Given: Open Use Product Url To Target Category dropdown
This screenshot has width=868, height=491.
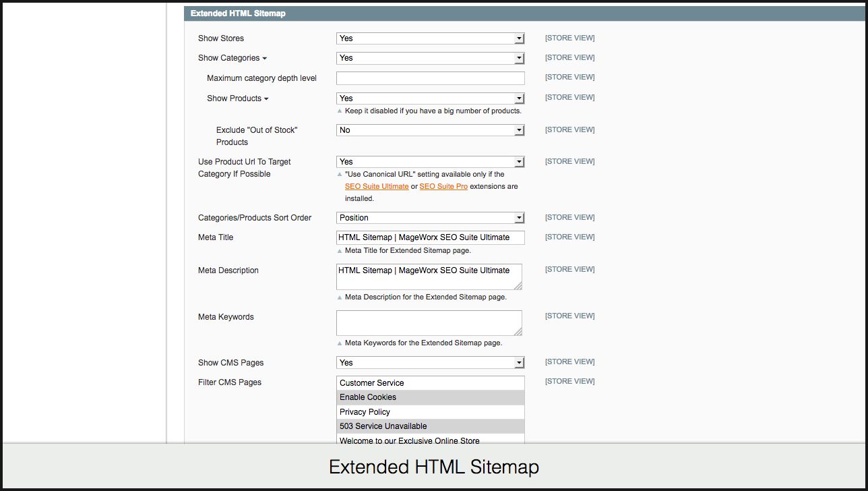Looking at the screenshot, I should coord(430,162).
